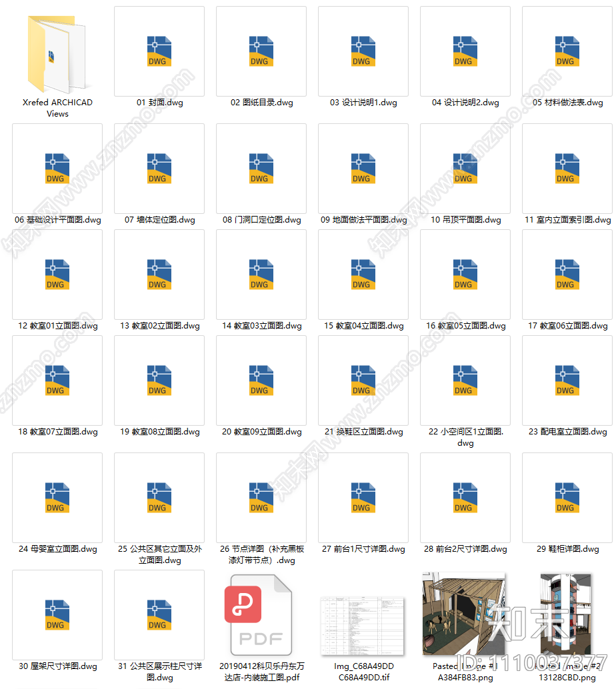Click the file name '08 门洞口定位图.dwg'
Viewport: 616px width, 689px height.
(x=261, y=220)
